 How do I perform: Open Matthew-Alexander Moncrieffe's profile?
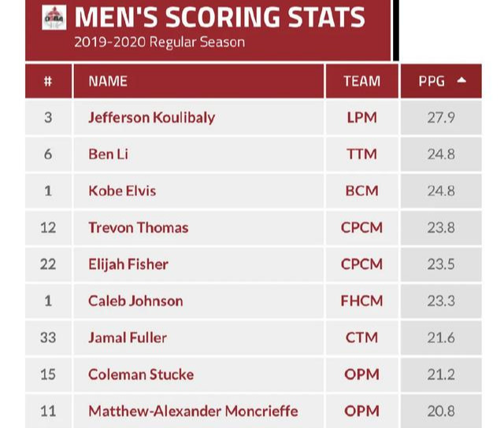tap(193, 411)
